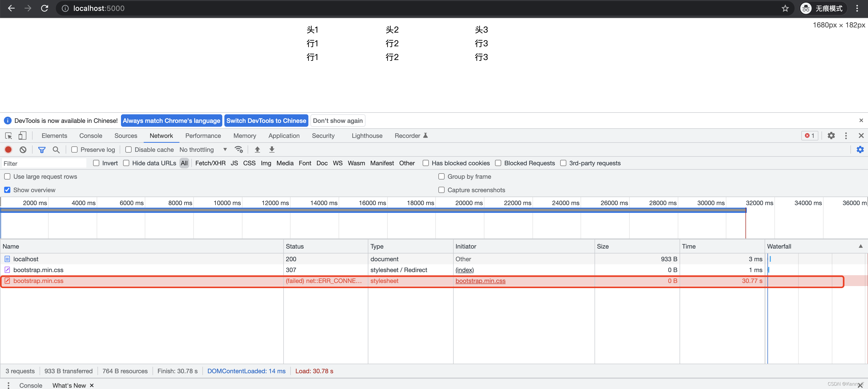The height and width of the screenshot is (389, 868).
Task: Stop recording network log
Action: click(9, 149)
